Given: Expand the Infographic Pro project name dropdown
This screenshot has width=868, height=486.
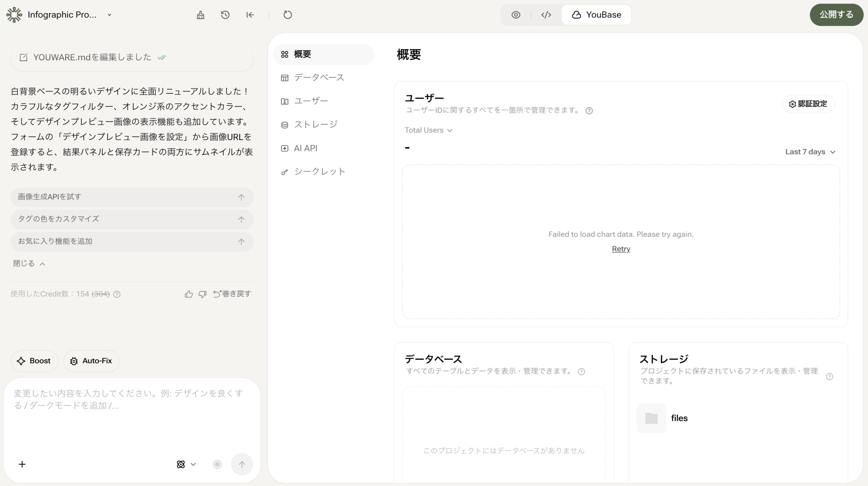Looking at the screenshot, I should tap(109, 15).
